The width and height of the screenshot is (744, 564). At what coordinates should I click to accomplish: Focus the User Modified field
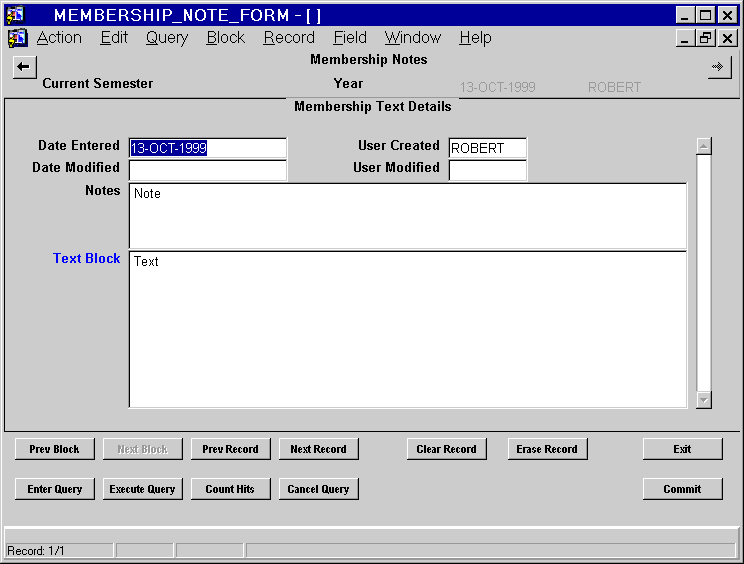[487, 170]
